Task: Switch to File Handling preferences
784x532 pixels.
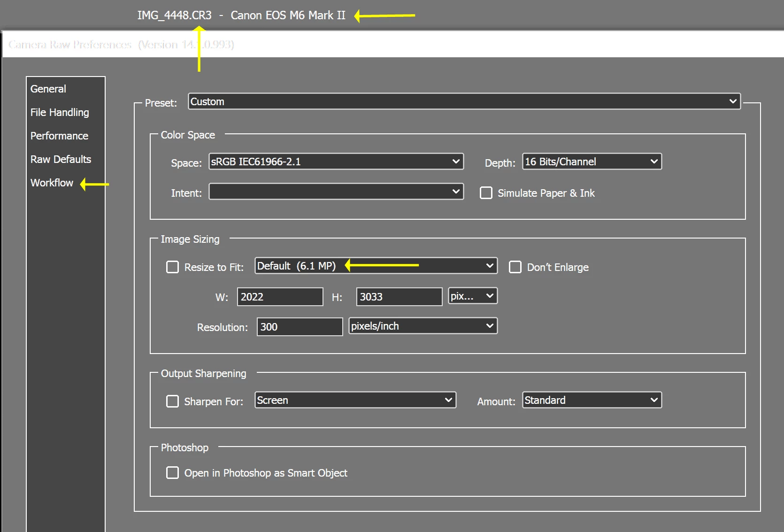Action: [60, 112]
